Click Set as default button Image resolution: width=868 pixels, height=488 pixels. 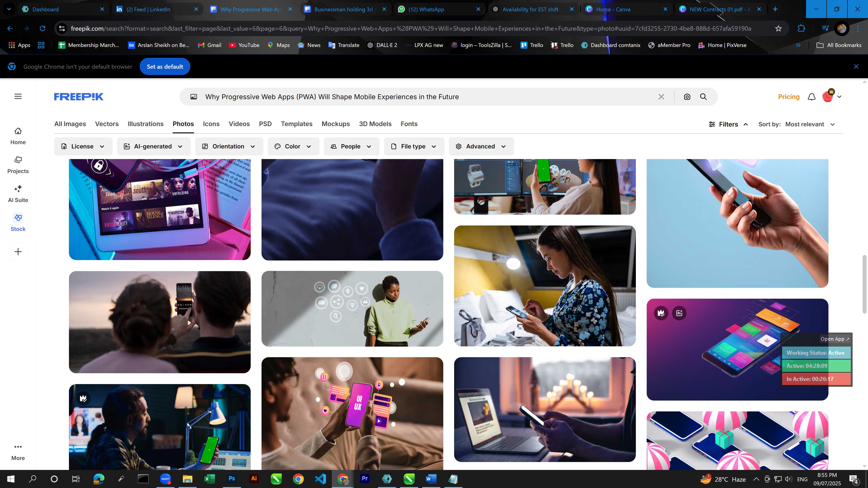tap(165, 66)
